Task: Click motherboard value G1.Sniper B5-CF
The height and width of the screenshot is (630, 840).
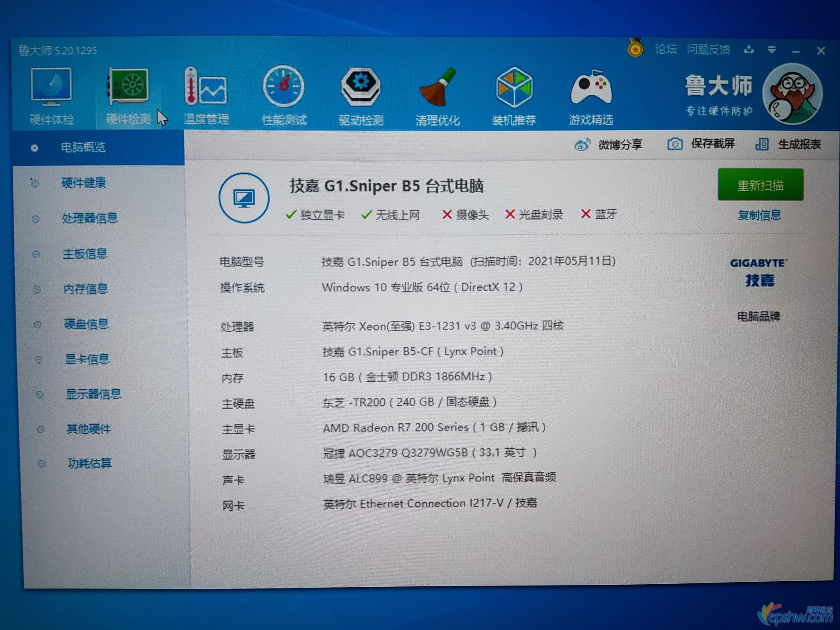Action: pos(413,352)
